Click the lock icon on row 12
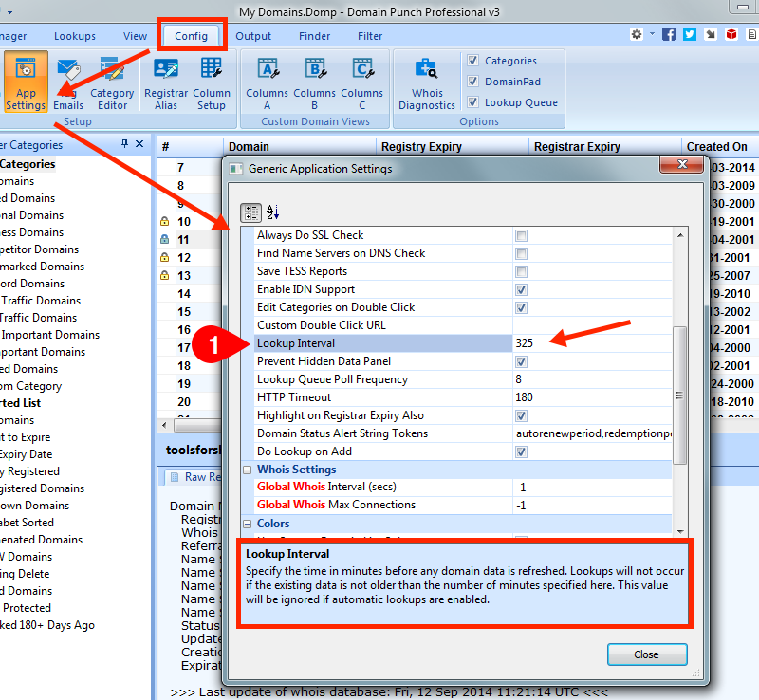Image resolution: width=759 pixels, height=700 pixels. [164, 258]
